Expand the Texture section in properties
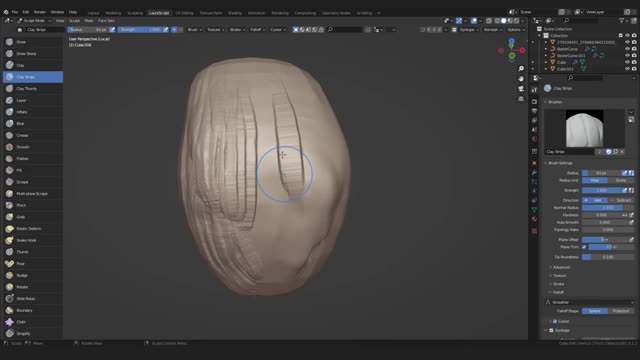Screen dimensions: 640x360 click(x=559, y=276)
